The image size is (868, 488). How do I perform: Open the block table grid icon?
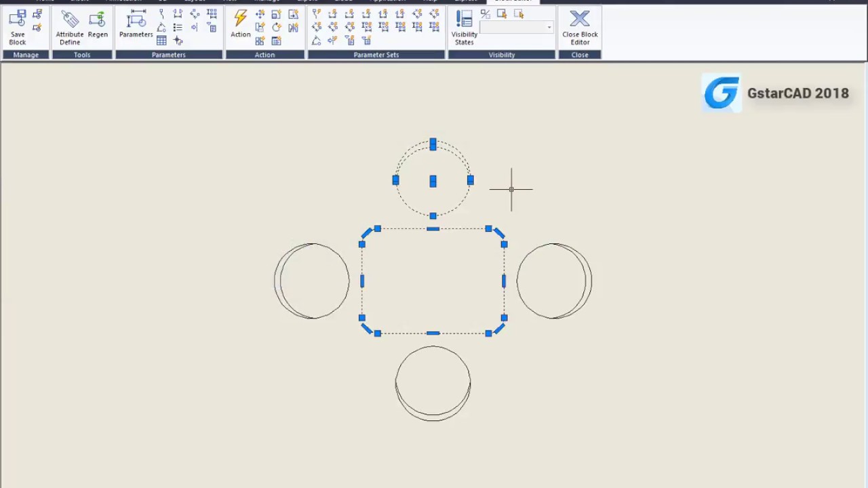[161, 41]
